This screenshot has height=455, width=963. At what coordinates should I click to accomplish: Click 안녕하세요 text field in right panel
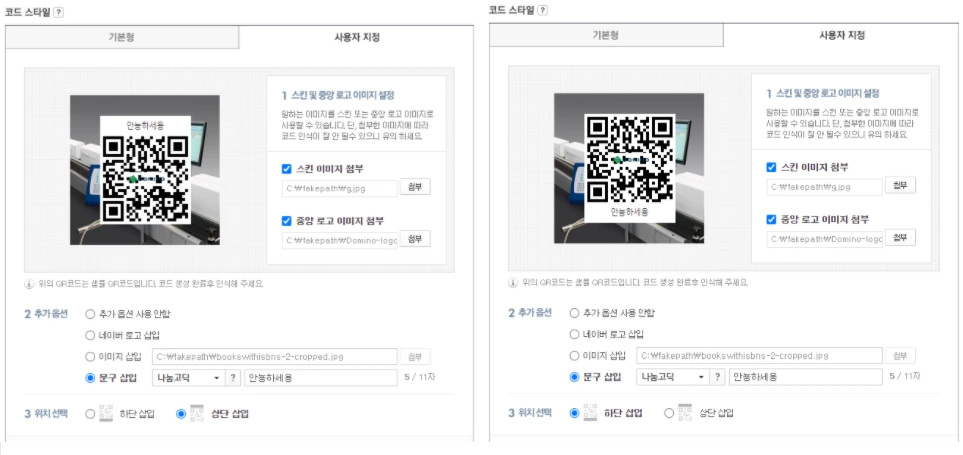click(806, 376)
